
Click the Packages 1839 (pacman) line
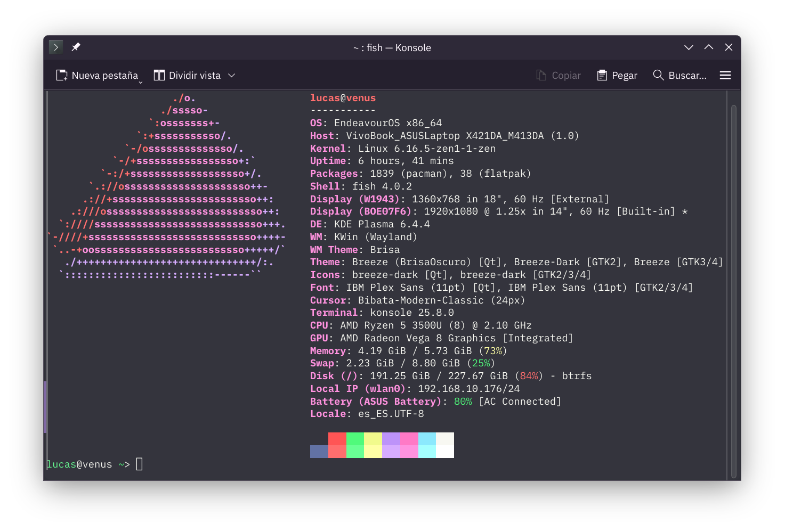click(x=420, y=174)
